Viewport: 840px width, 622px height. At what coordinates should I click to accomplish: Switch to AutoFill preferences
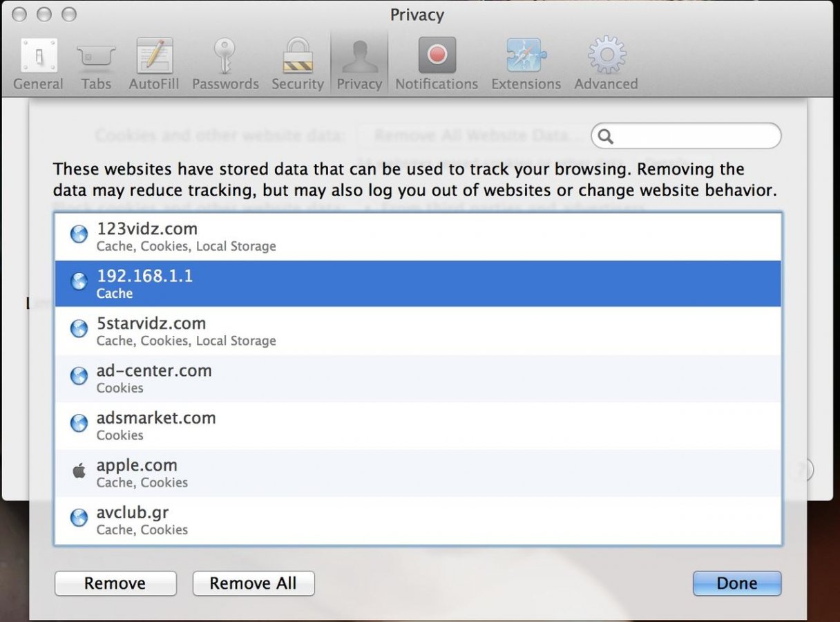(153, 65)
